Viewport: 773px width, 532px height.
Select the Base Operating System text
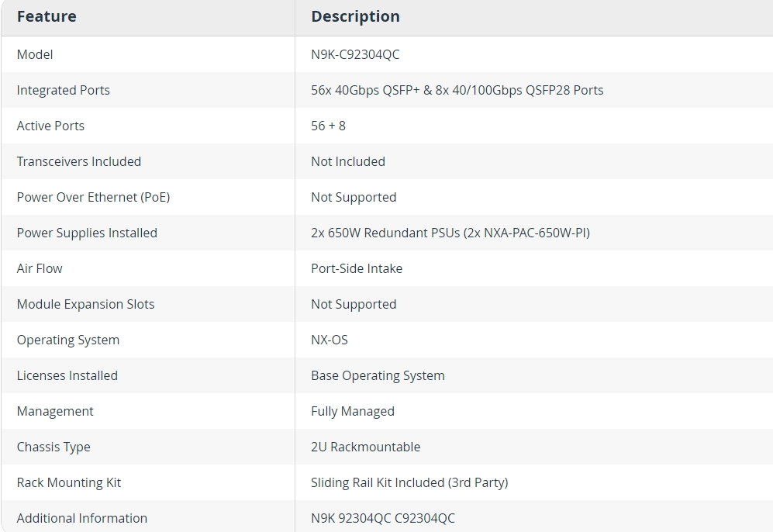[x=378, y=375]
